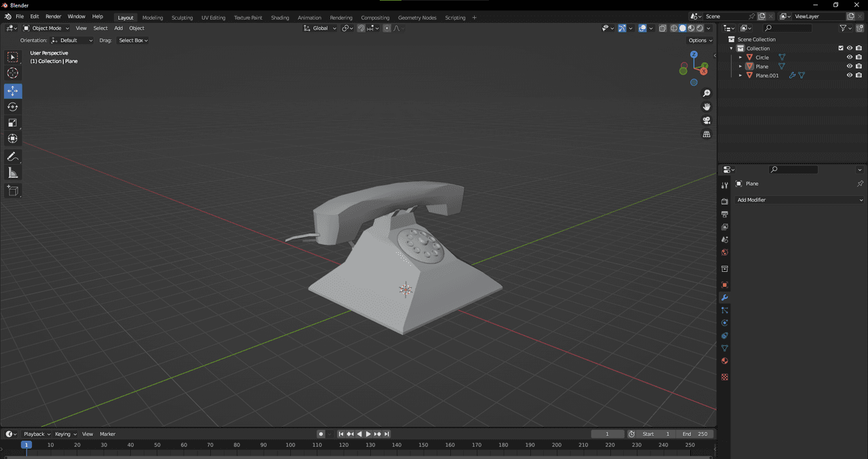Activate the Rotate tool

pos(13,107)
